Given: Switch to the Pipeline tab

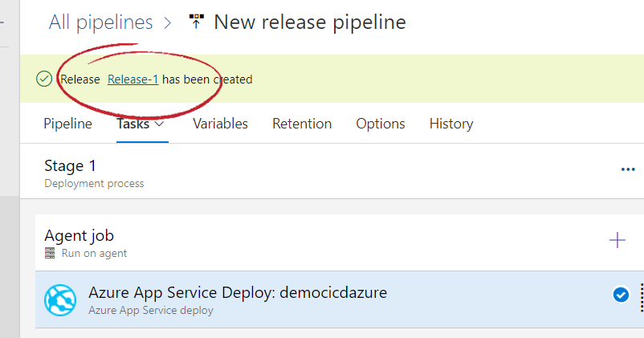Looking at the screenshot, I should [67, 124].
